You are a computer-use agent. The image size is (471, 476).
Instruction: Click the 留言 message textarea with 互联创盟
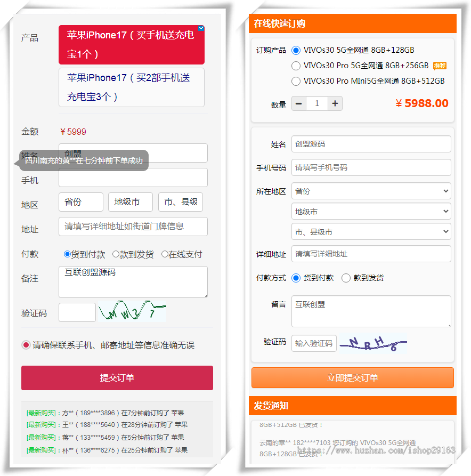(x=371, y=311)
